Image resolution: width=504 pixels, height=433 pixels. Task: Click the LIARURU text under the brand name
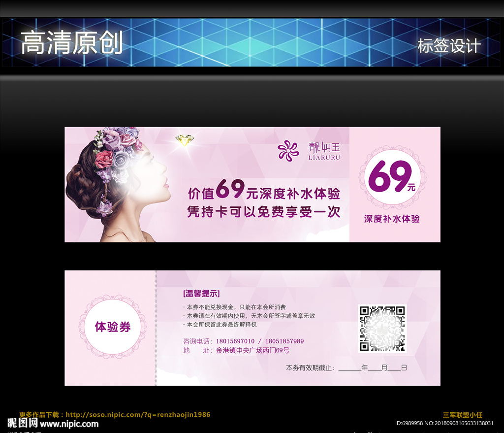324,158
